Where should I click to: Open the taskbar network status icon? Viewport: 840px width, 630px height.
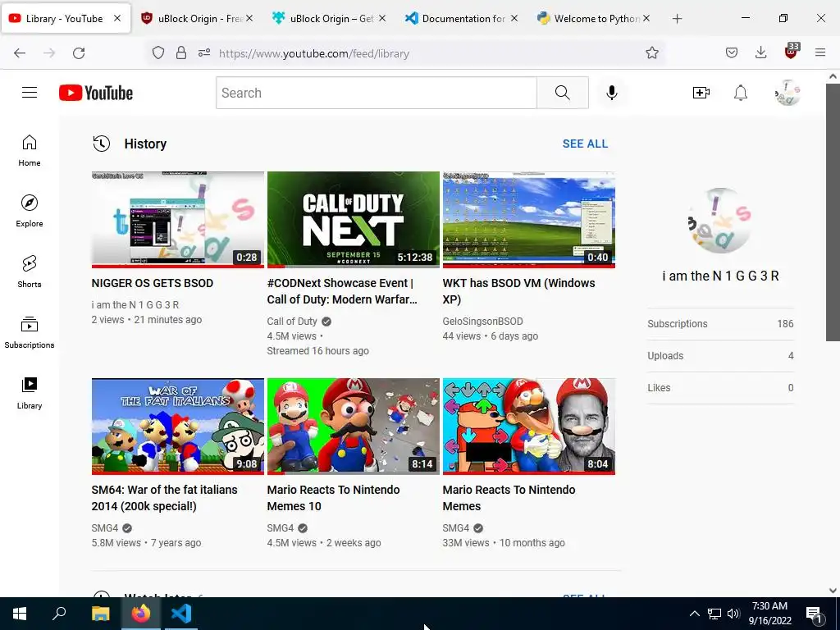coord(714,614)
